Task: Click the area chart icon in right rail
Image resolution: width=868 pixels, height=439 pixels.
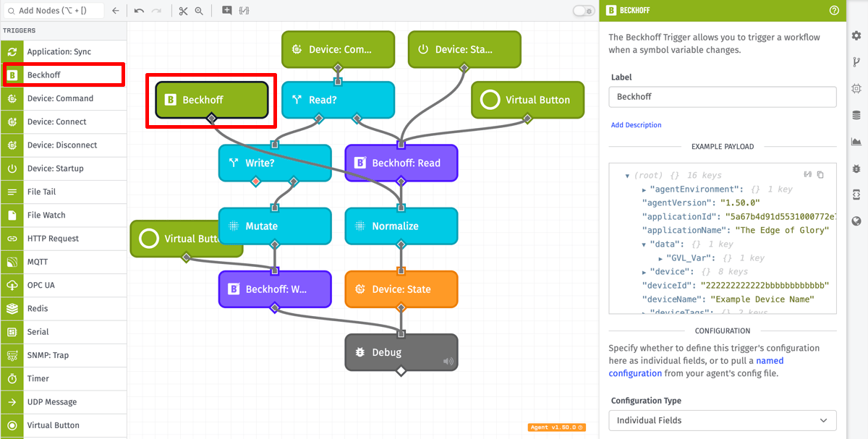Action: (856, 142)
